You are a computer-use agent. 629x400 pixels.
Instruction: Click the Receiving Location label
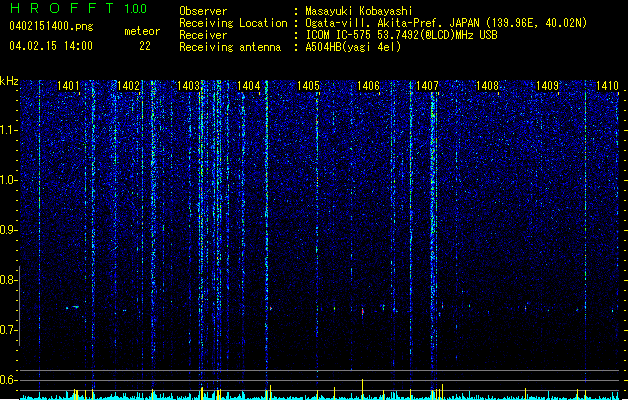coord(233,23)
